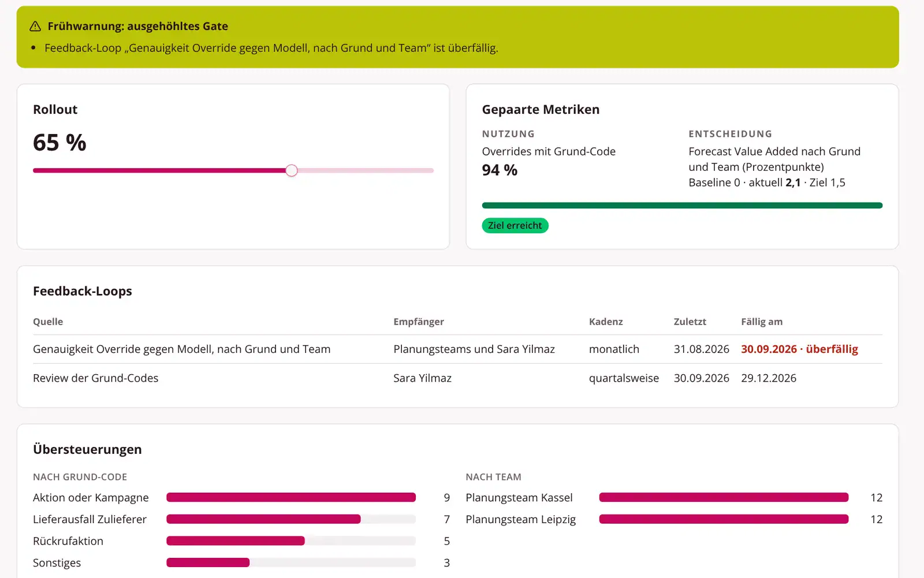This screenshot has height=578, width=924.
Task: Click the 'Planungsteam Kassel' override bar
Action: click(724, 498)
